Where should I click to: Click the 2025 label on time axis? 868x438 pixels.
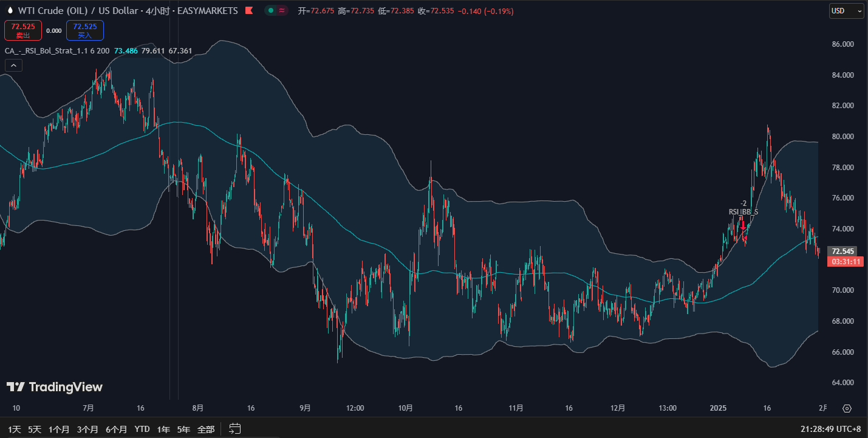point(718,408)
